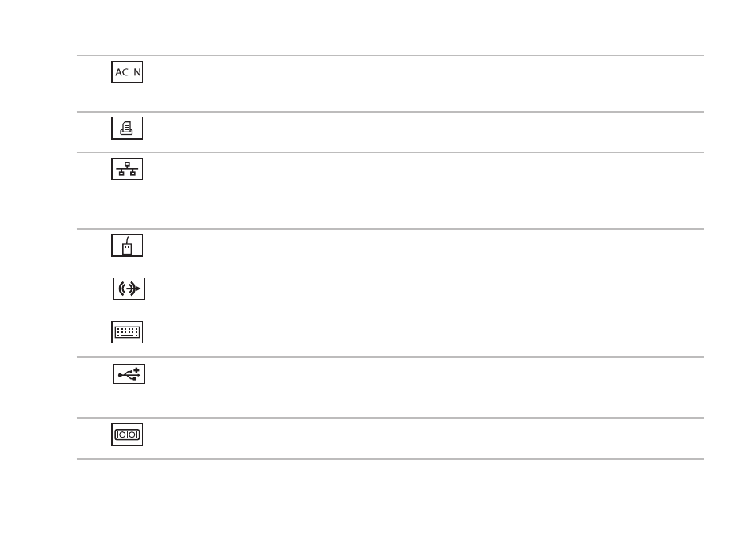Select the mouse connector icon

pos(127,245)
